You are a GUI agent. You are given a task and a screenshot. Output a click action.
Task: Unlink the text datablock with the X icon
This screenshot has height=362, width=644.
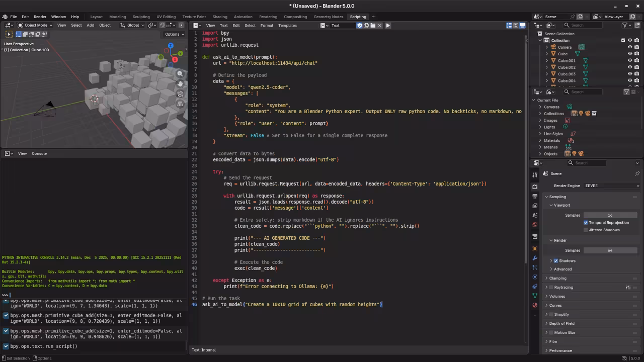(380, 25)
